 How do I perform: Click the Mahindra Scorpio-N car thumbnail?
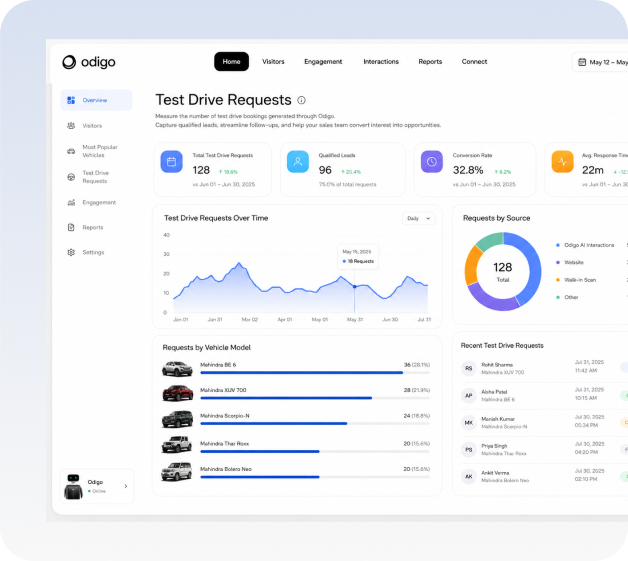click(177, 419)
